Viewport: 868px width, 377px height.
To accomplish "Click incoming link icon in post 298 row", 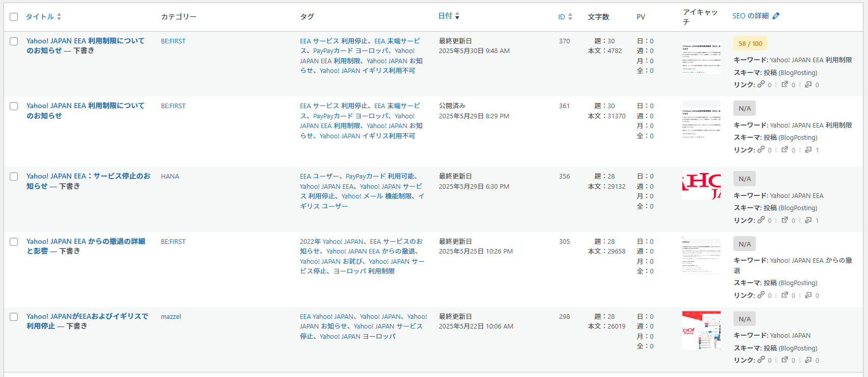I will pyautogui.click(x=808, y=360).
